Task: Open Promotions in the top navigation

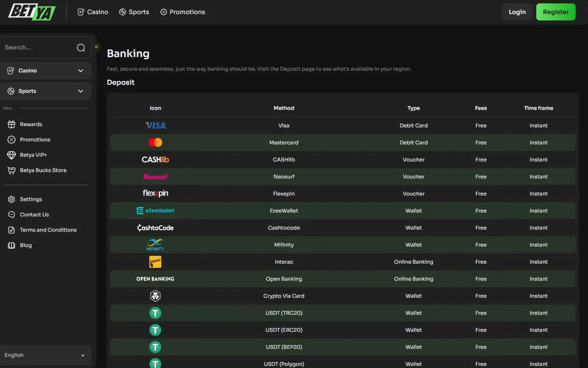Action: (x=183, y=12)
